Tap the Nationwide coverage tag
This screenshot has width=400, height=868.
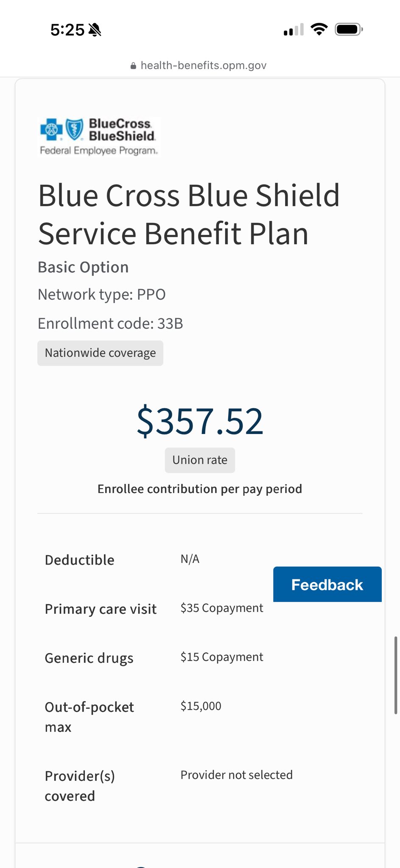[x=100, y=353]
